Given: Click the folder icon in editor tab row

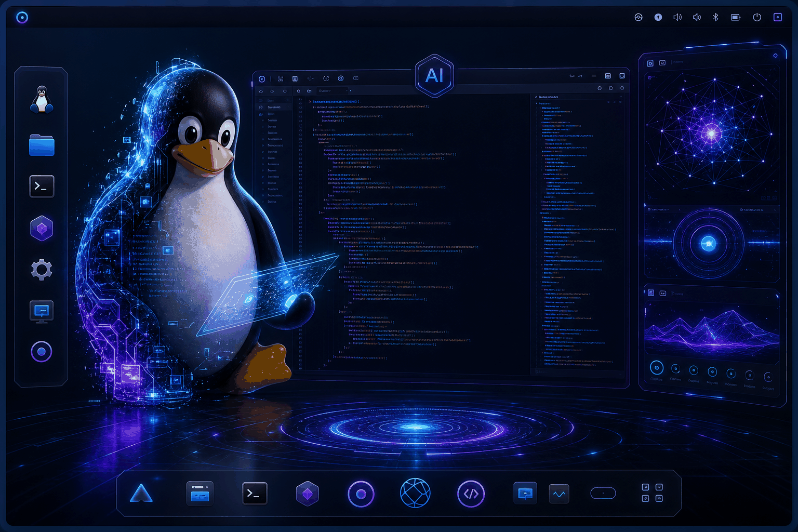Looking at the screenshot, I should click(310, 91).
